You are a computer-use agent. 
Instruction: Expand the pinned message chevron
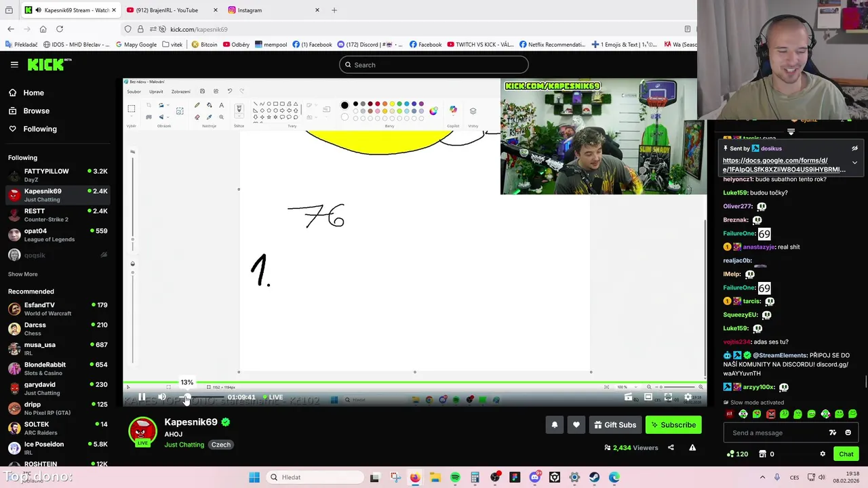click(855, 163)
